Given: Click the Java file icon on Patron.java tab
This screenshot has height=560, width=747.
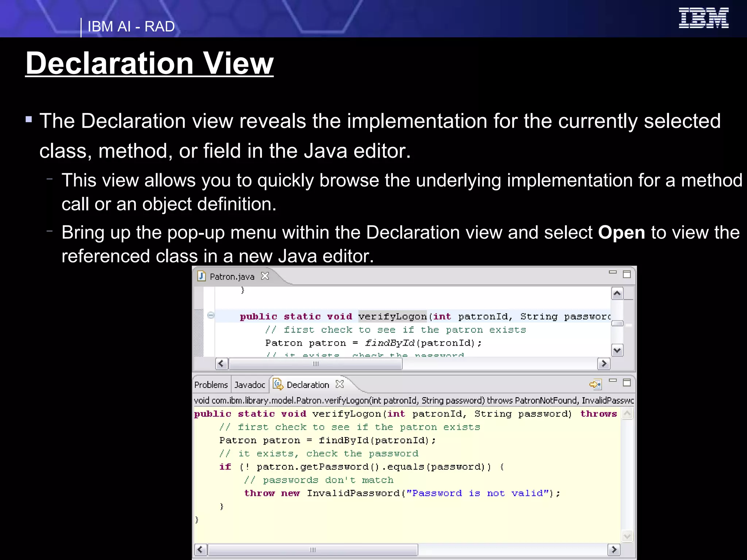Looking at the screenshot, I should pos(201,276).
